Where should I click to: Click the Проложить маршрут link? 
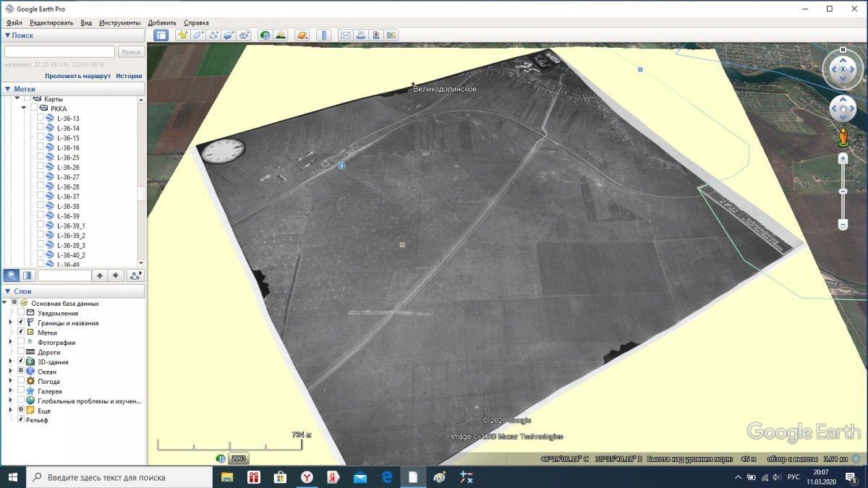[77, 76]
